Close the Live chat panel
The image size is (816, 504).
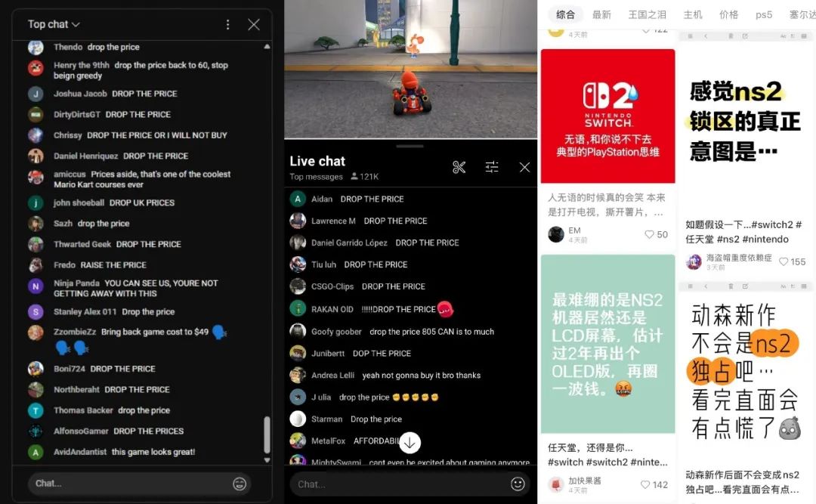pos(524,167)
